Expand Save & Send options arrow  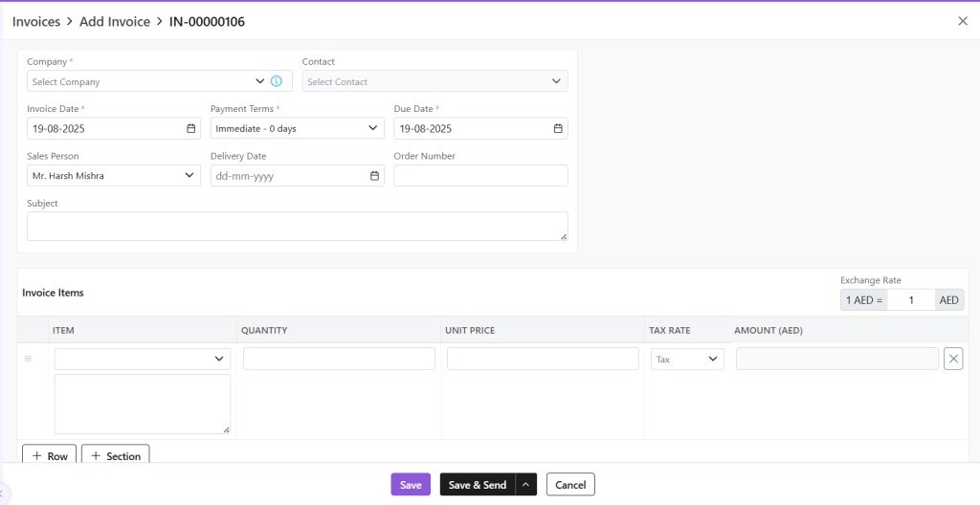526,485
